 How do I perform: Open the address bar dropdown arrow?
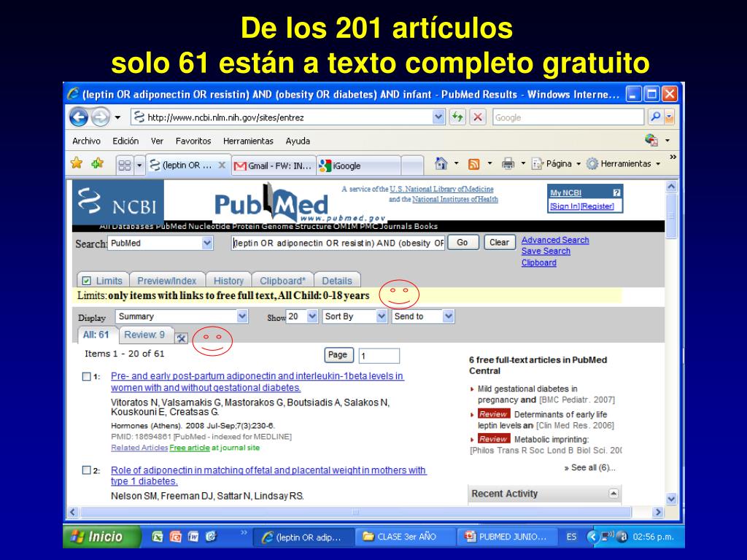[438, 117]
